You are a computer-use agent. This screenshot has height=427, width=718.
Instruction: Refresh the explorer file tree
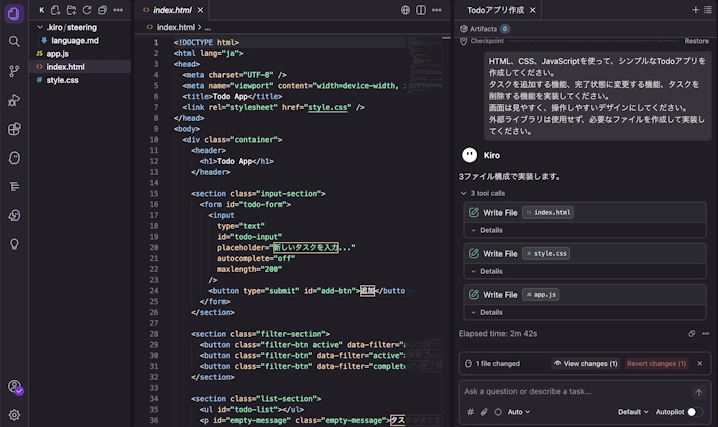pos(87,10)
